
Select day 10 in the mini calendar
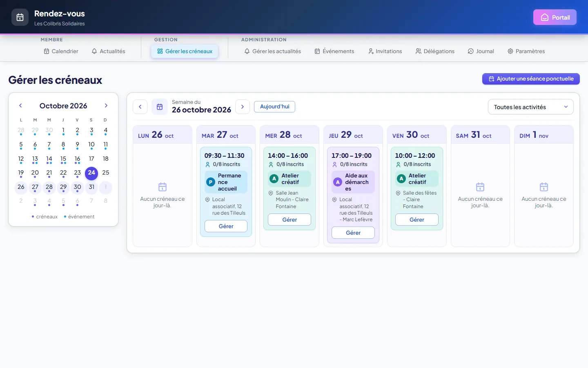(91, 145)
